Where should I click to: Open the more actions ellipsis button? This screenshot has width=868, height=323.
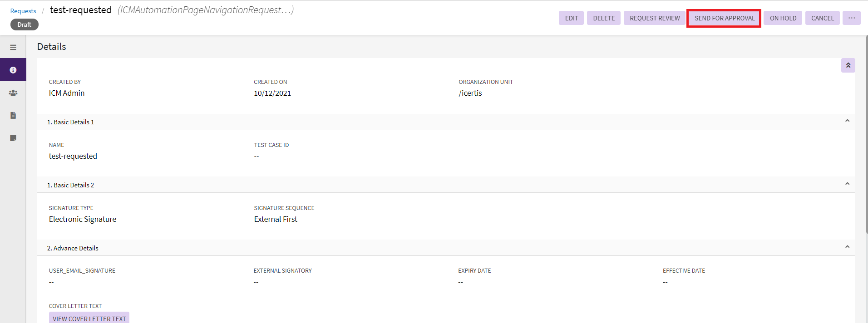851,18
